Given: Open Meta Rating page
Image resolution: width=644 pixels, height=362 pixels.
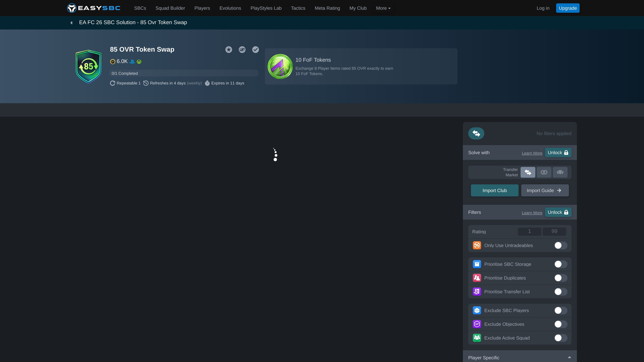Looking at the screenshot, I should pyautogui.click(x=327, y=8).
